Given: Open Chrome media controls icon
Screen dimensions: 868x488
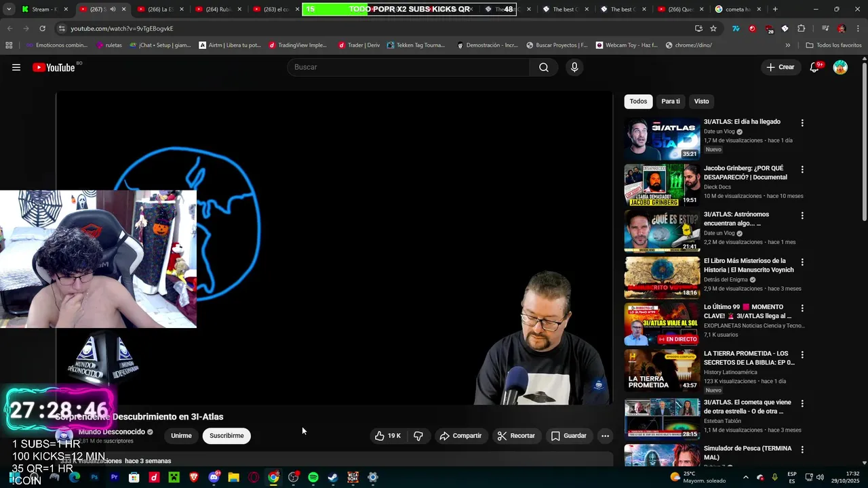Looking at the screenshot, I should (825, 28).
